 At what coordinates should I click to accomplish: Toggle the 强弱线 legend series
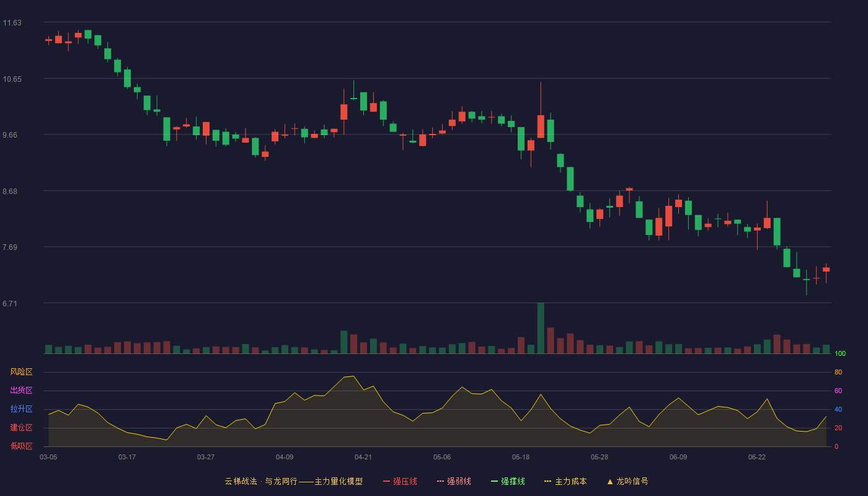(x=454, y=481)
